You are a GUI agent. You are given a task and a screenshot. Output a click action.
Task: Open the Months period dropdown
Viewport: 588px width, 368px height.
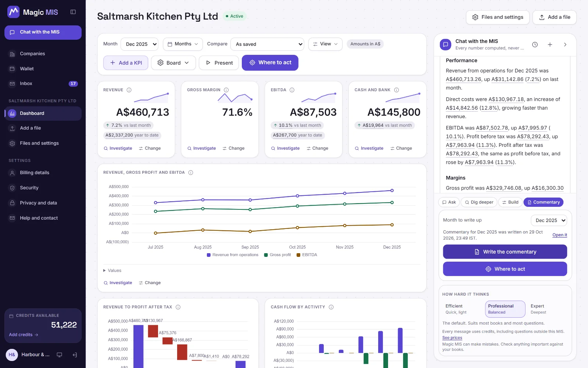click(183, 44)
